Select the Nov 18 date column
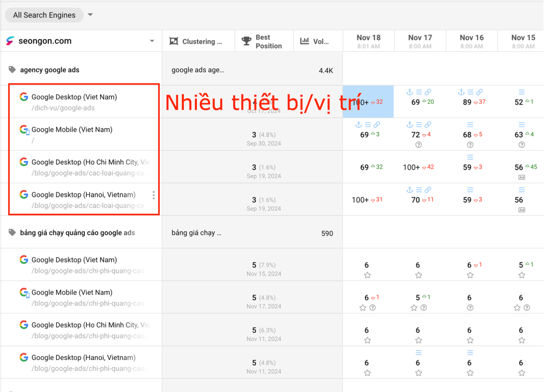Image resolution: width=544 pixels, height=392 pixels. pyautogui.click(x=368, y=41)
